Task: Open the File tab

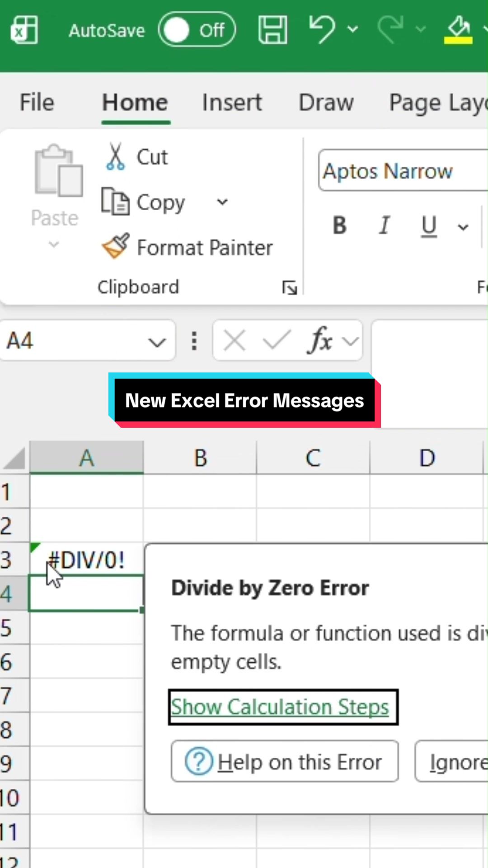Action: tap(37, 102)
